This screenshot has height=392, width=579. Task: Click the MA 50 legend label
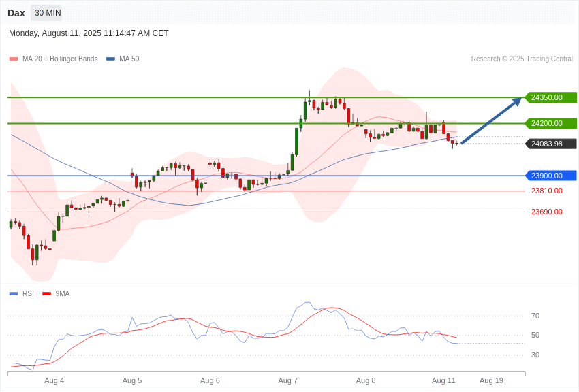click(129, 59)
